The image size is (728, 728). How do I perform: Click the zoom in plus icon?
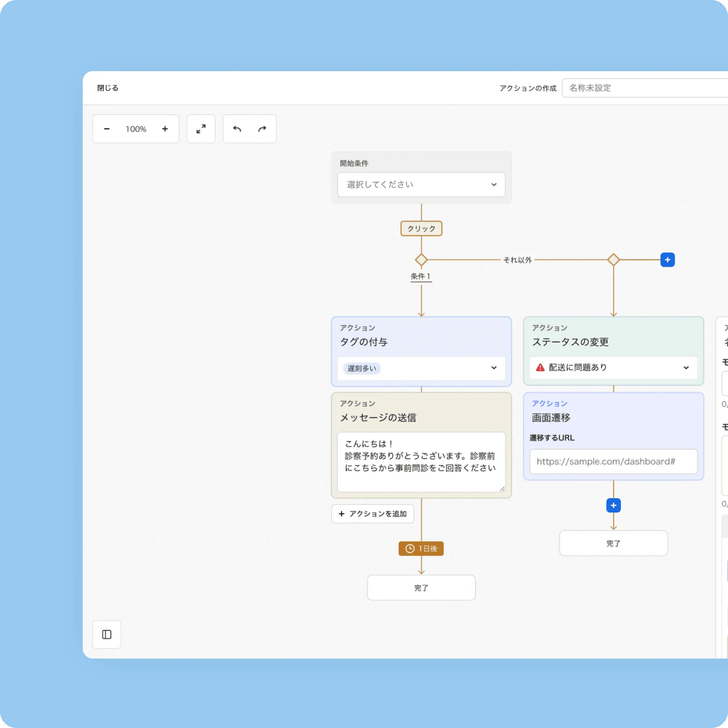[x=165, y=129]
